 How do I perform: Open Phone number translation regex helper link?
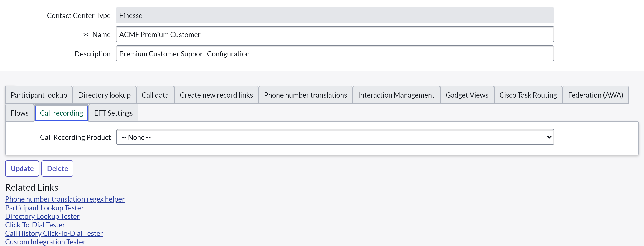(x=65, y=199)
